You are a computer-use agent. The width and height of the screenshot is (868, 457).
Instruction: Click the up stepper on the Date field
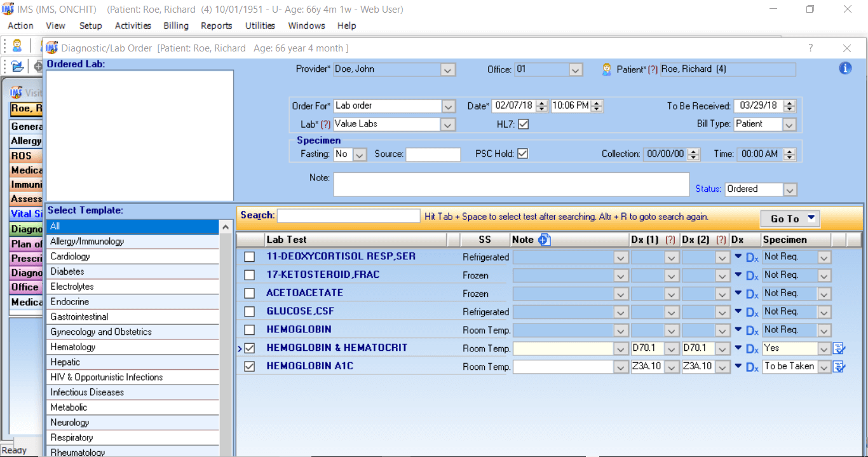coord(542,103)
